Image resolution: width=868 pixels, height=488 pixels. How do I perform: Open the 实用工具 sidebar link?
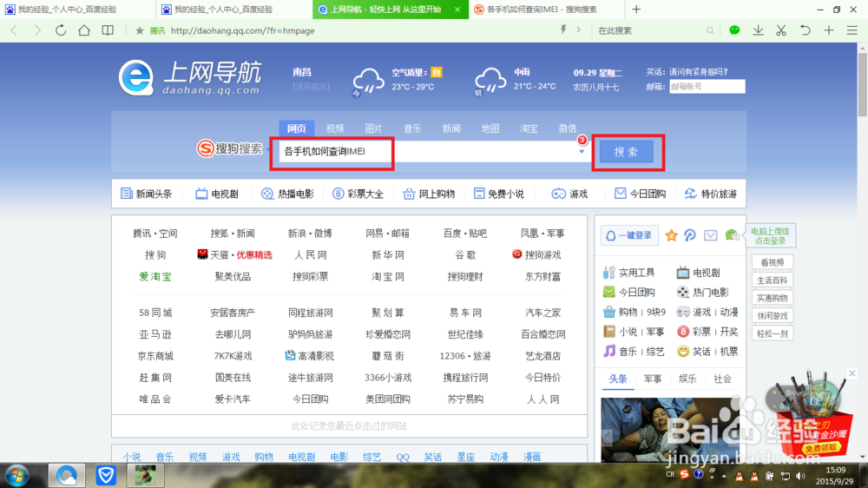pos(628,273)
